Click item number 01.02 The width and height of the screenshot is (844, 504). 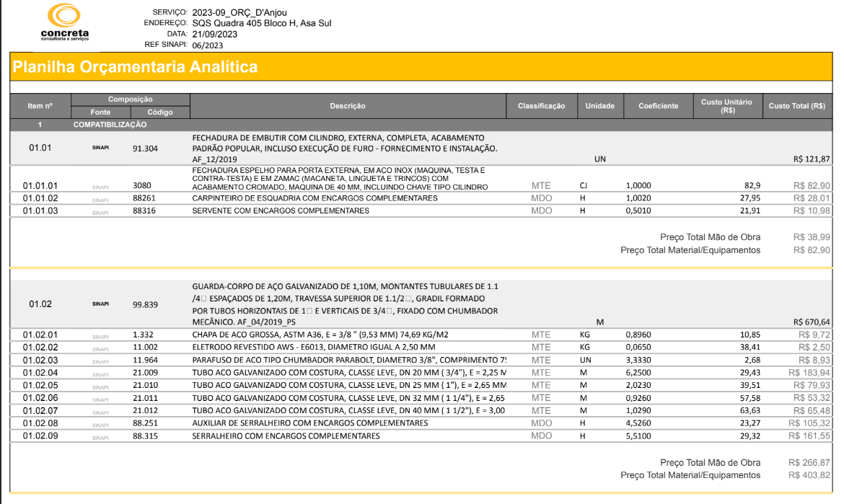[40, 304]
